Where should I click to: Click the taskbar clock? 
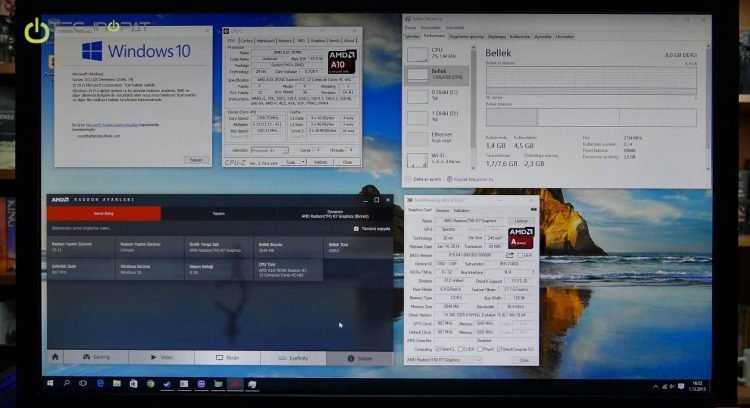(698, 386)
